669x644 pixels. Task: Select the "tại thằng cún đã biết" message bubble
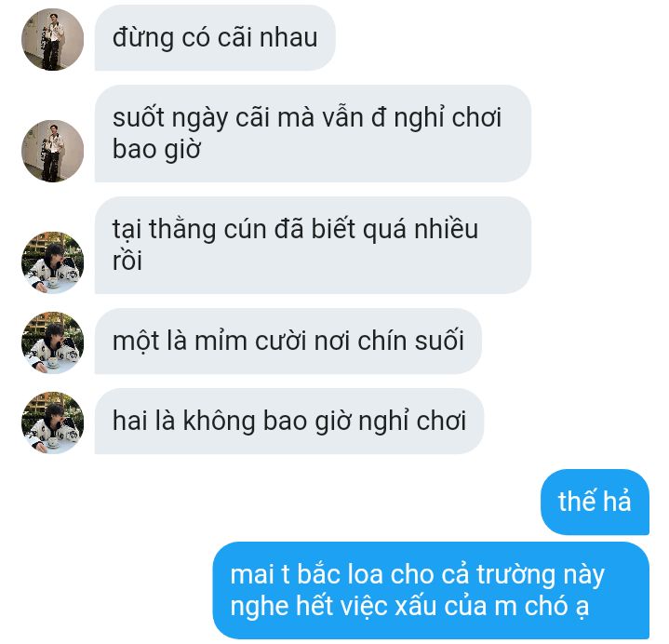point(313,246)
